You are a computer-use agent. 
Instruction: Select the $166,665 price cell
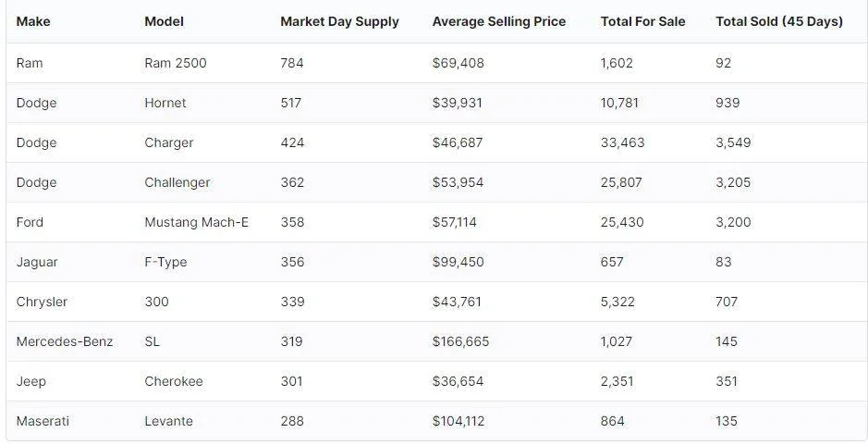[460, 342]
